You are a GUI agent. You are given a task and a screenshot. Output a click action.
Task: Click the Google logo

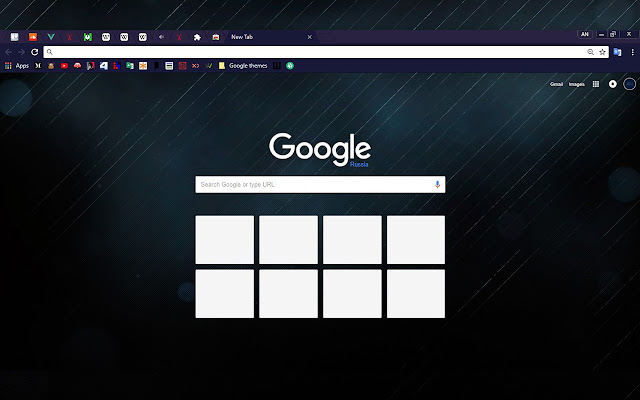pos(320,150)
